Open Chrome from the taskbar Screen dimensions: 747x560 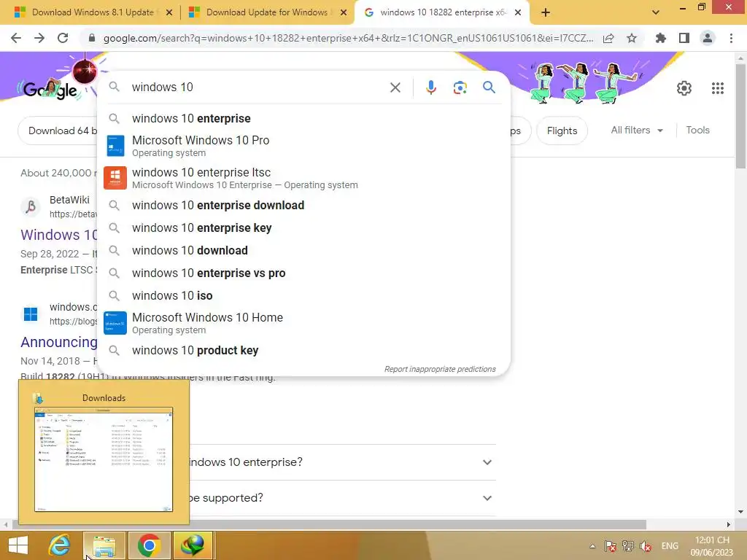[x=149, y=545]
